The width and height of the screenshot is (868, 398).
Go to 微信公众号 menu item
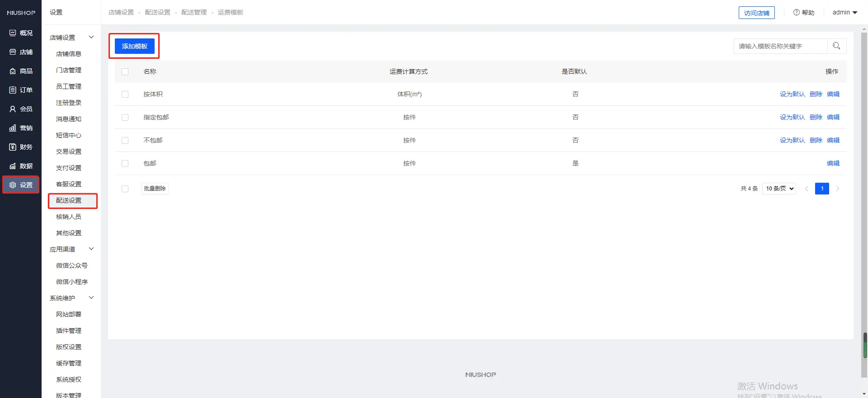tap(71, 265)
